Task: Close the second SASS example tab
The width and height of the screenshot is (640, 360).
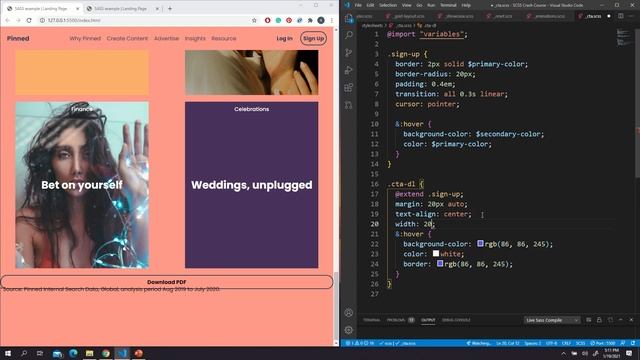Action: pos(157,9)
